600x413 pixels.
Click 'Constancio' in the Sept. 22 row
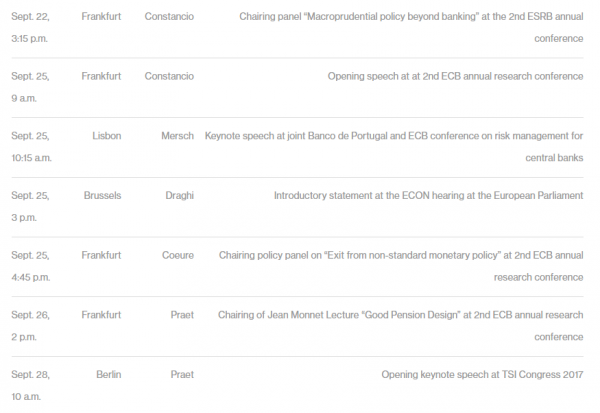[169, 16]
